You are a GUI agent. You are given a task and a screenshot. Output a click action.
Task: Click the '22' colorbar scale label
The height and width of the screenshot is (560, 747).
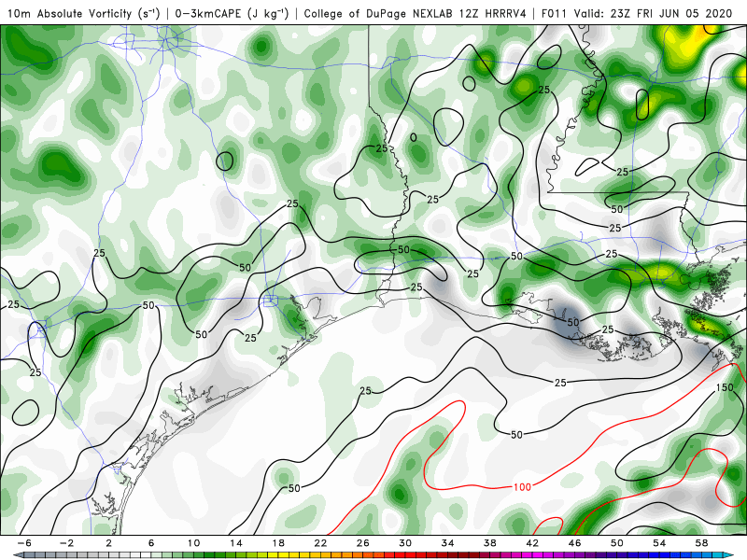320,543
